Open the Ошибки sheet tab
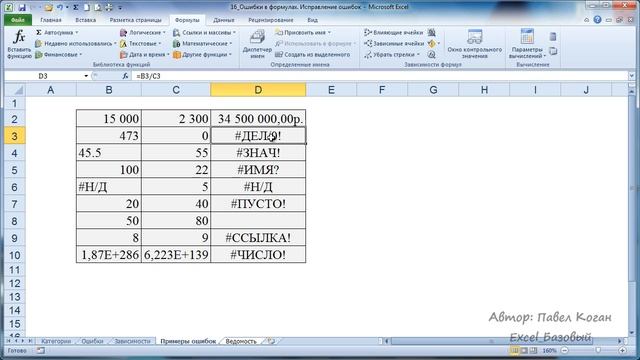640x360 pixels. [92, 341]
